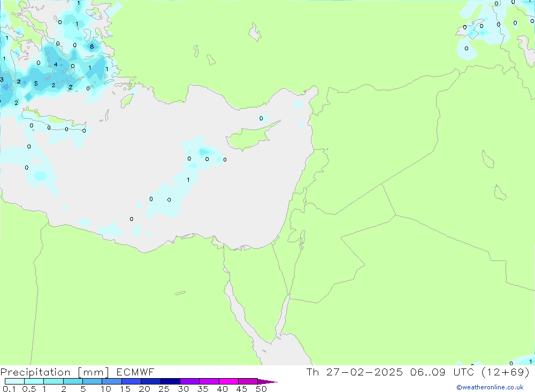This screenshot has height=392, width=535.
Task: Click the 30–35 mm purple legend swatch
Action: point(190,381)
